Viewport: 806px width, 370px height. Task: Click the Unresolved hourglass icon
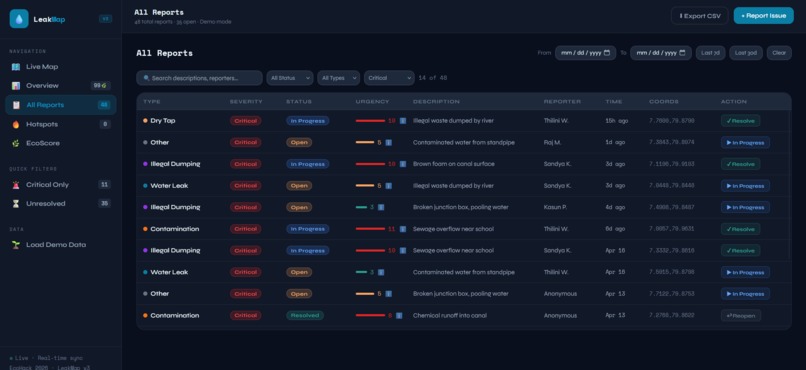[x=16, y=204]
